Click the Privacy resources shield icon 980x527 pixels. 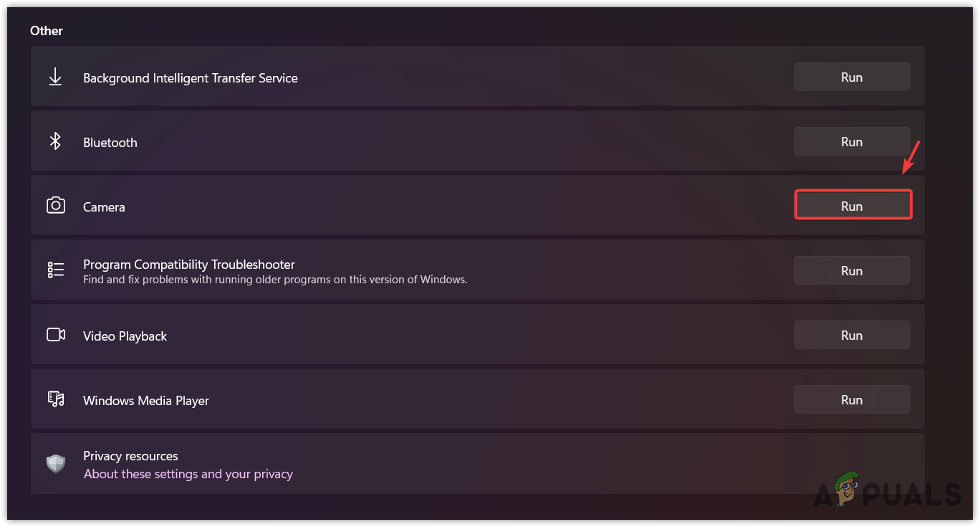(x=55, y=464)
